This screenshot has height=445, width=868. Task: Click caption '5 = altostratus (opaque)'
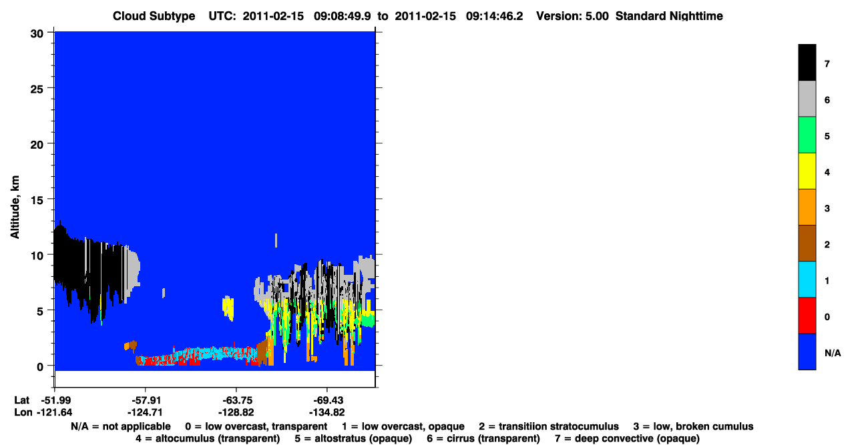click(352, 438)
